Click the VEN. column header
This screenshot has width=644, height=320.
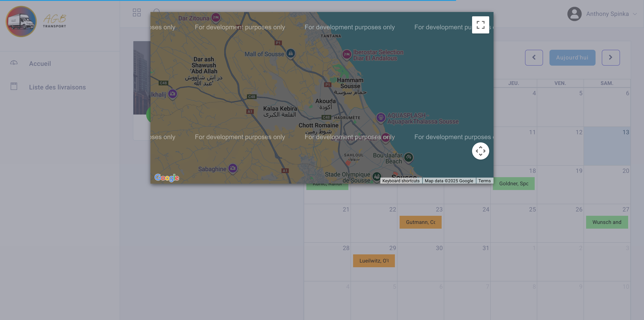(x=560, y=83)
